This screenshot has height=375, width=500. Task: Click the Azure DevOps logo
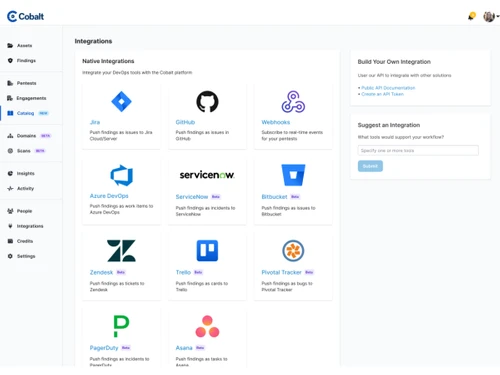coord(122,175)
